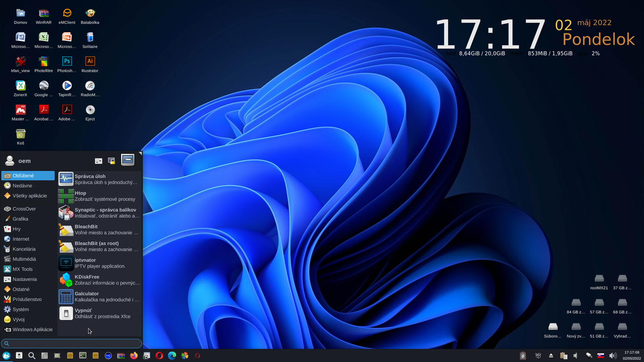Open the RadioMaximus desktop icon
The image size is (644, 362).
90,88
